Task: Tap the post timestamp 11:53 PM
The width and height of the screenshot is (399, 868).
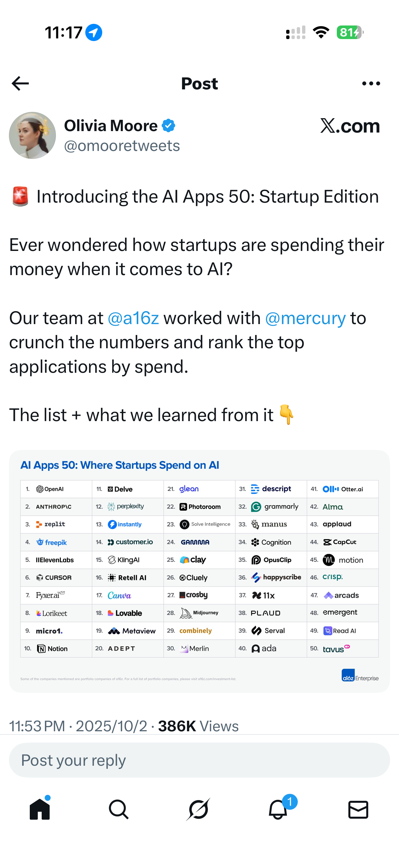Action: point(37,726)
